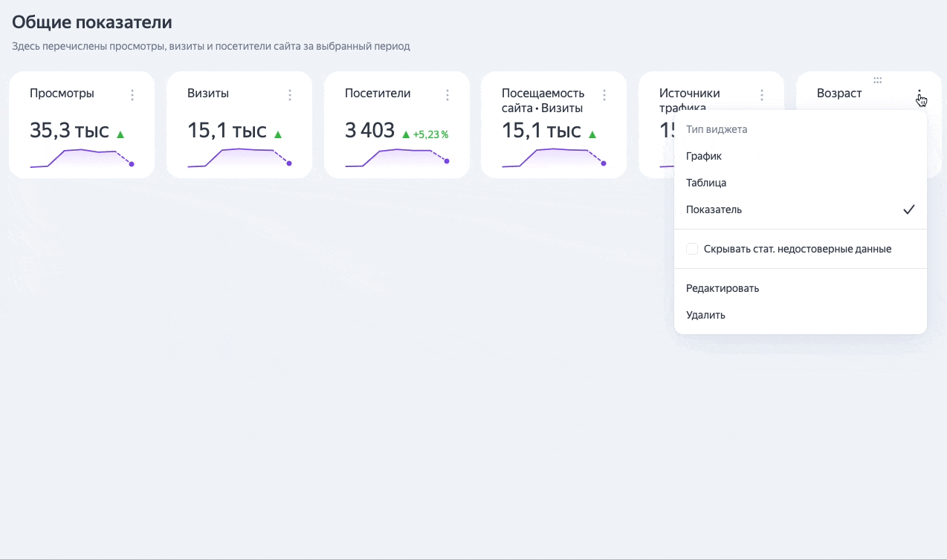
Task: Close the Возраст widget three-dot menu
Action: click(x=919, y=95)
